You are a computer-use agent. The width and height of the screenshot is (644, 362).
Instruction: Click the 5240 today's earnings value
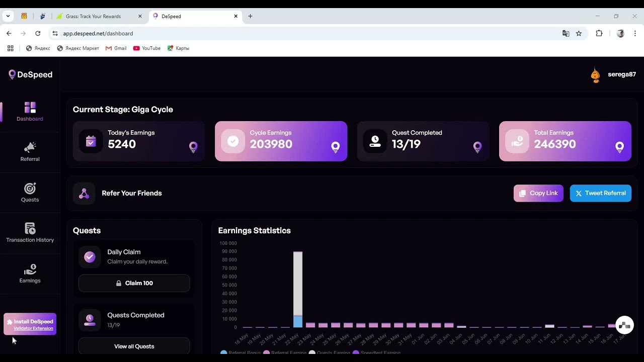pyautogui.click(x=122, y=144)
